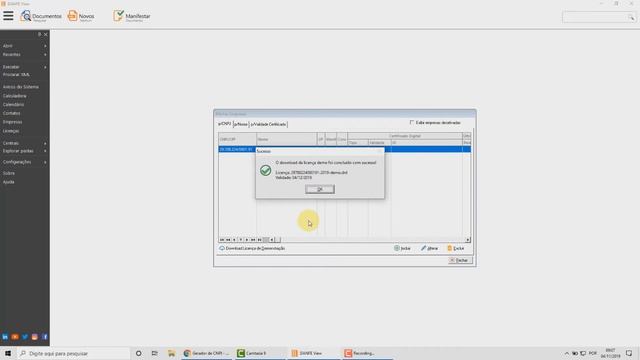640x360 pixels.
Task: Switch to the DANFE View taskbar button
Action: [313, 353]
